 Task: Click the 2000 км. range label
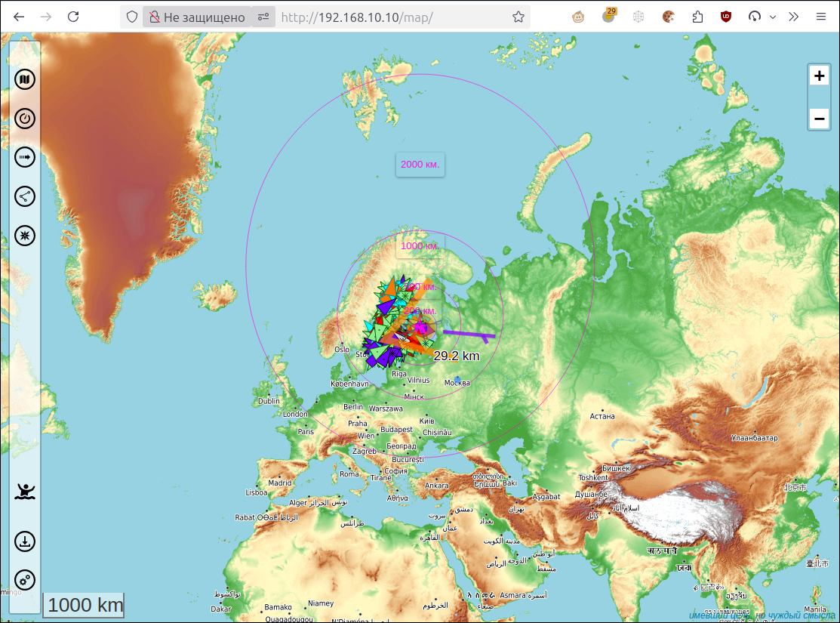click(420, 164)
